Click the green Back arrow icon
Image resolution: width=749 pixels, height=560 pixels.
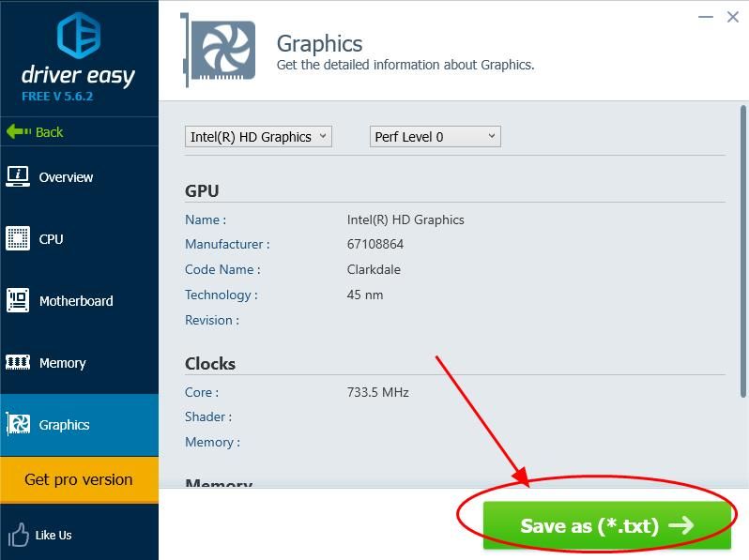click(18, 131)
